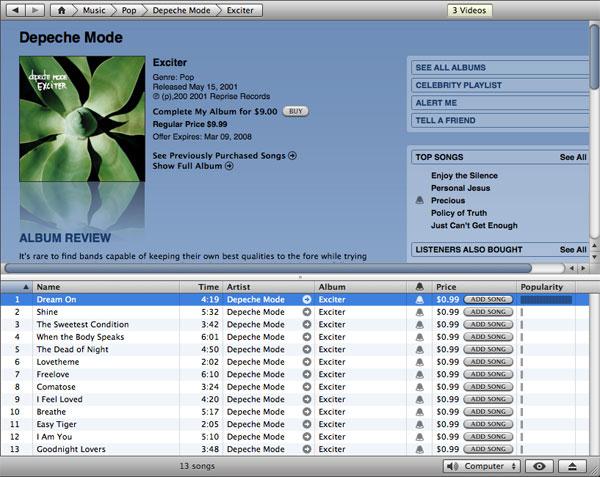600x477 pixels.
Task: Open CELEBRITY PLAYLIST link
Action: point(500,85)
